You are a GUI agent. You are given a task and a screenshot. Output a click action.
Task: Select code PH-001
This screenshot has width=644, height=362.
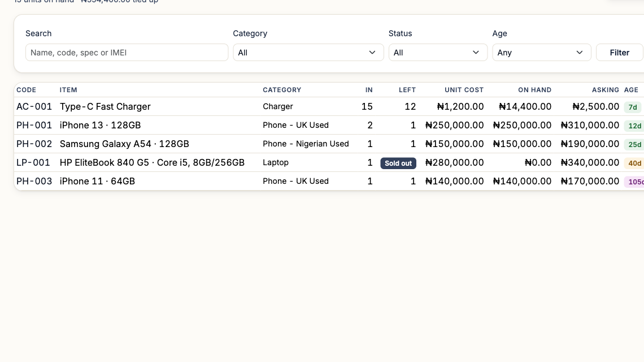coord(34,125)
